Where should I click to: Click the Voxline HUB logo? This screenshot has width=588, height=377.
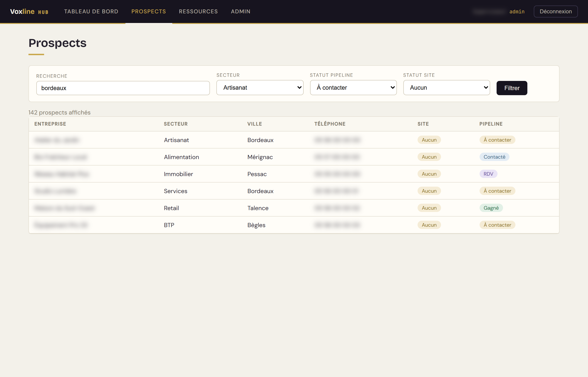29,11
